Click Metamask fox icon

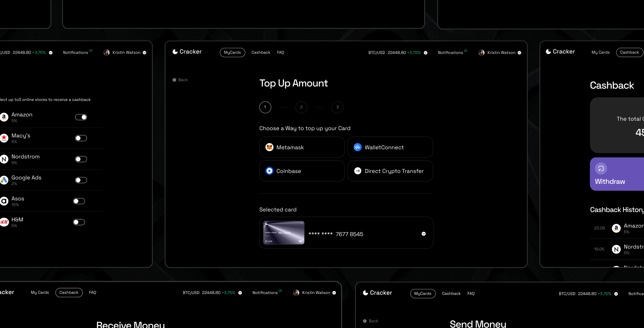click(x=269, y=147)
